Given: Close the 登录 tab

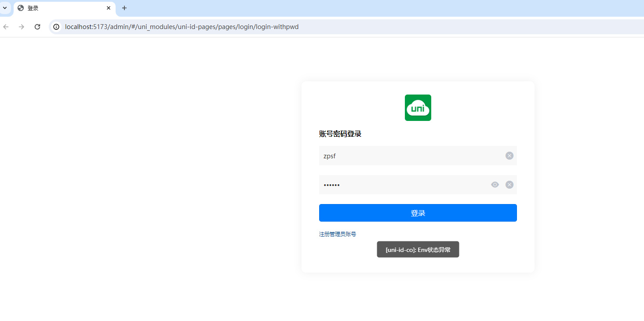Looking at the screenshot, I should tap(109, 8).
